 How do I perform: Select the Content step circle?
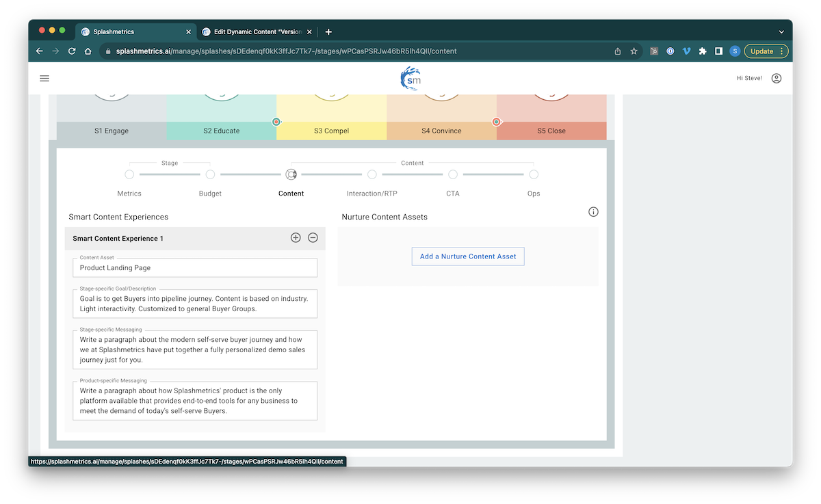coord(291,174)
